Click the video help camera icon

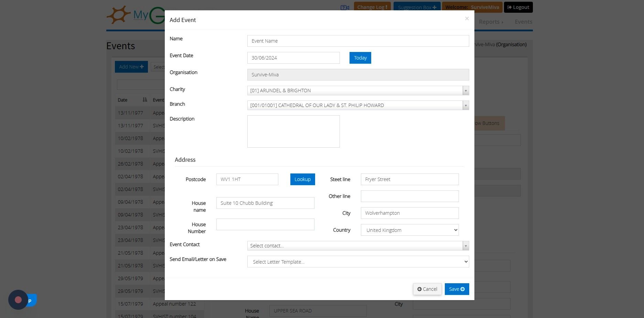[x=345, y=8]
